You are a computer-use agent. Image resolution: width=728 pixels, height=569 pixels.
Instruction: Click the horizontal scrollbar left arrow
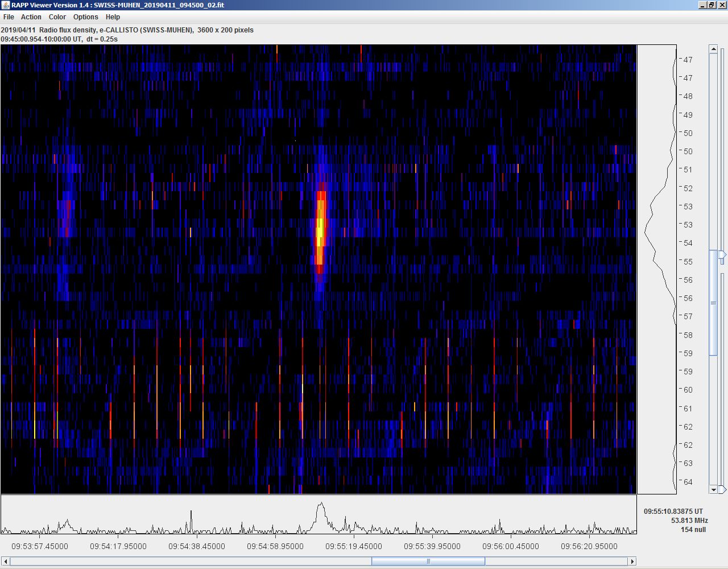[x=5, y=562]
